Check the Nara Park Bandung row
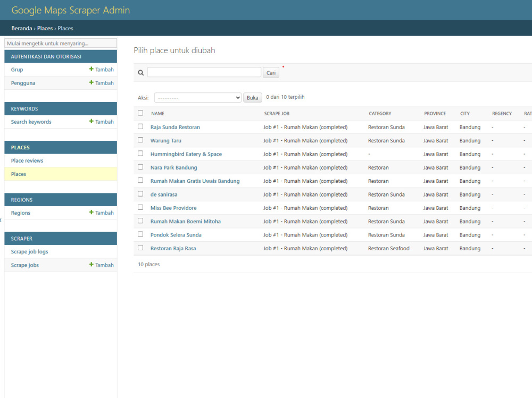The height and width of the screenshot is (398, 532). click(140, 167)
